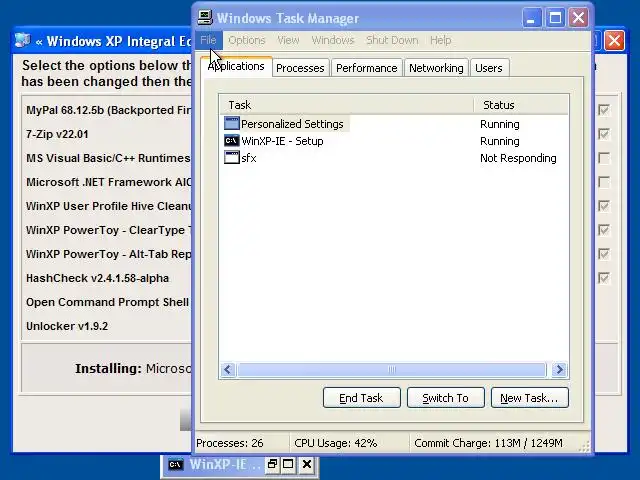Enable the Microsoft .NET Framework checkbox
Image resolution: width=640 pixels, height=480 pixels.
pos(604,182)
